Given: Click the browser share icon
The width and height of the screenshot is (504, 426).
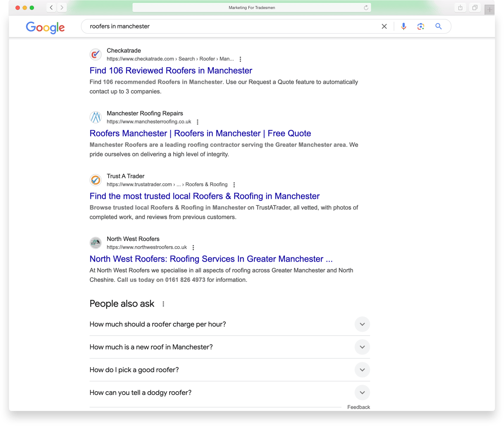Looking at the screenshot, I should tap(460, 8).
